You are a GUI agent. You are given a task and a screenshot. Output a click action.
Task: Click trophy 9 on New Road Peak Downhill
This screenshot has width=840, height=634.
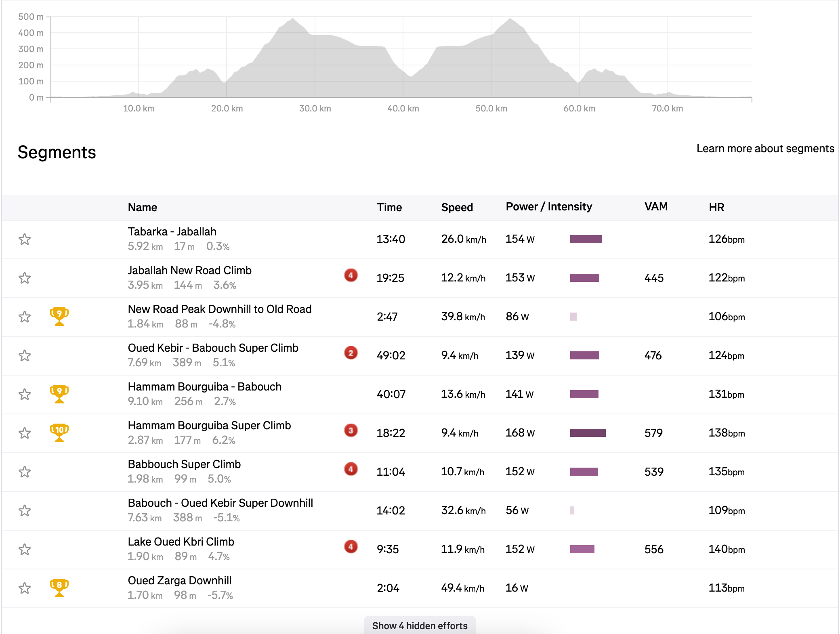(x=59, y=316)
